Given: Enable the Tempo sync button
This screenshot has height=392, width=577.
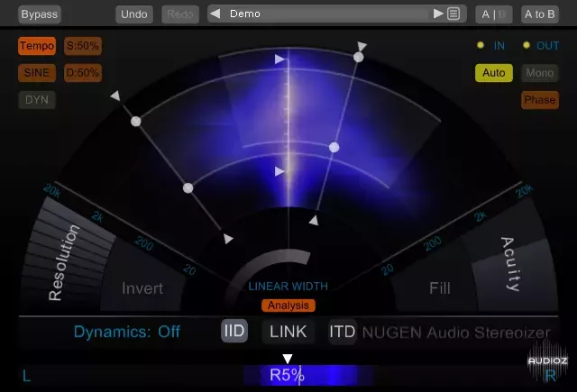Looking at the screenshot, I should (37, 46).
